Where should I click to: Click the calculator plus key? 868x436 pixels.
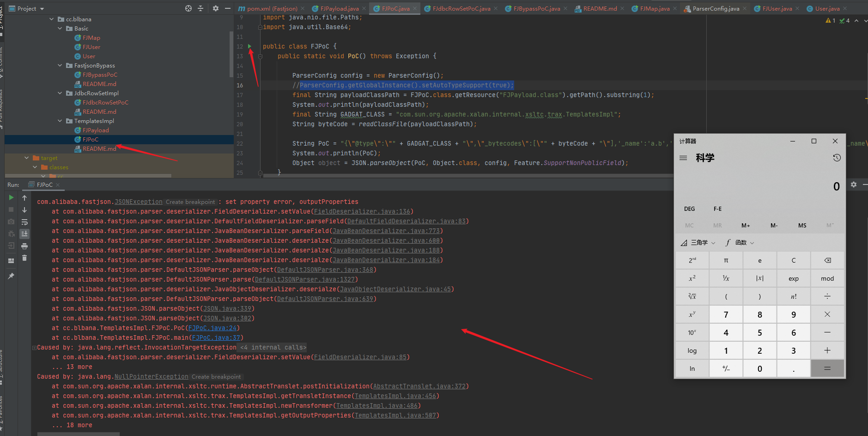pyautogui.click(x=827, y=350)
